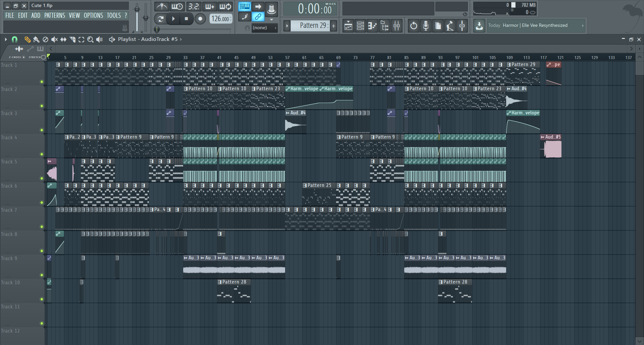Enable wait for input to start playing
Screen dimensions: 644x345
pos(177,6)
